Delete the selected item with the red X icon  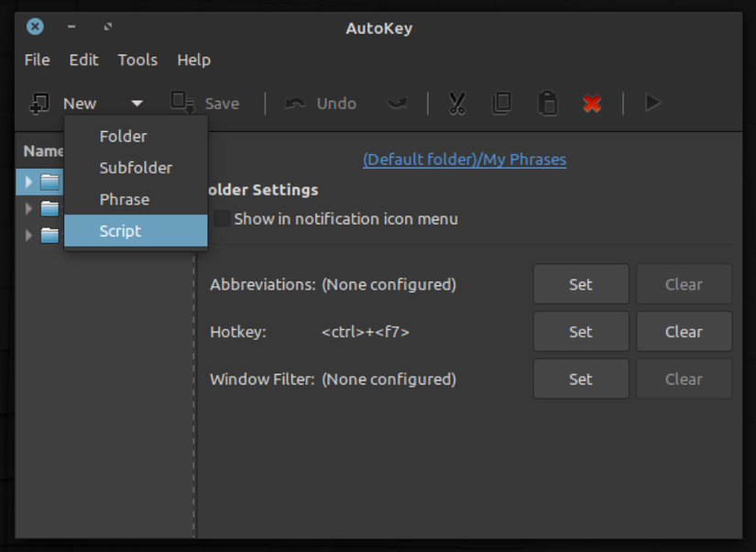pos(591,103)
